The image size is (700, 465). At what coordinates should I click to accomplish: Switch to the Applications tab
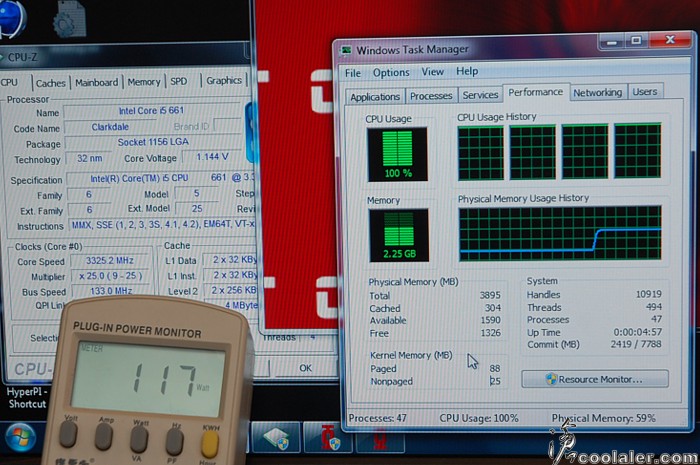[x=375, y=96]
